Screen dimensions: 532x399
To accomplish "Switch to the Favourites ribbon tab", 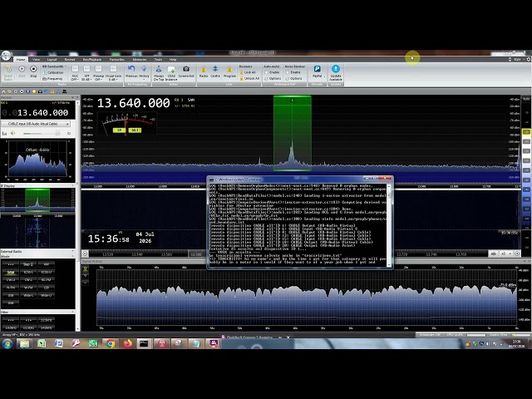I will point(116,59).
